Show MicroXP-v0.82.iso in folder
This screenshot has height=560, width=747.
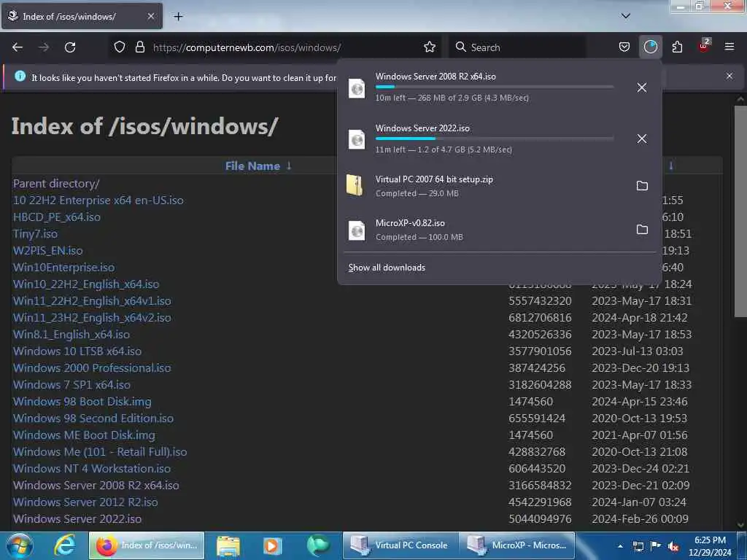[x=642, y=230]
